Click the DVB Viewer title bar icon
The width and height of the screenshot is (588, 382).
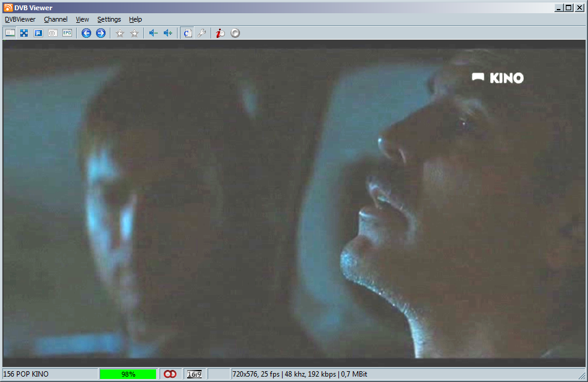coord(8,7)
